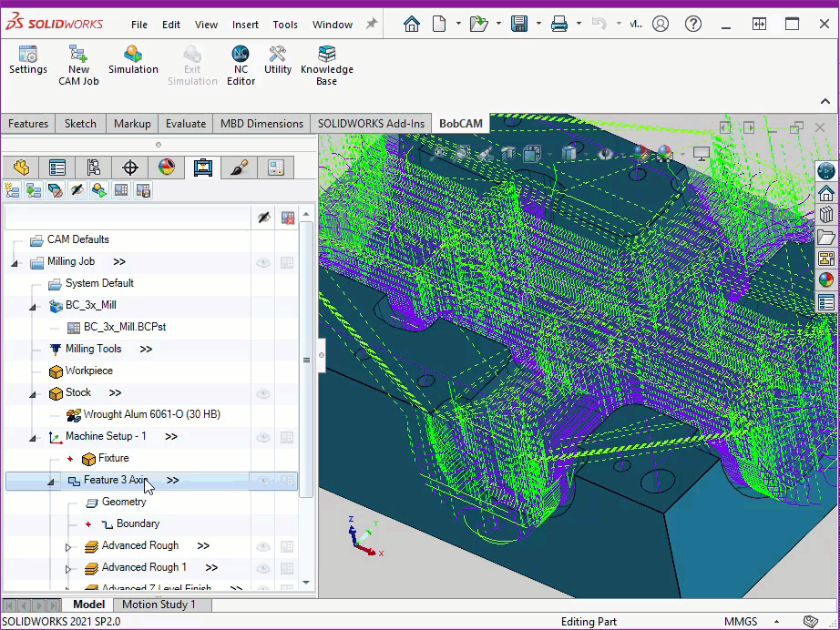840x630 pixels.
Task: Collapse the BC_3x_Mill tree node
Action: (x=33, y=307)
